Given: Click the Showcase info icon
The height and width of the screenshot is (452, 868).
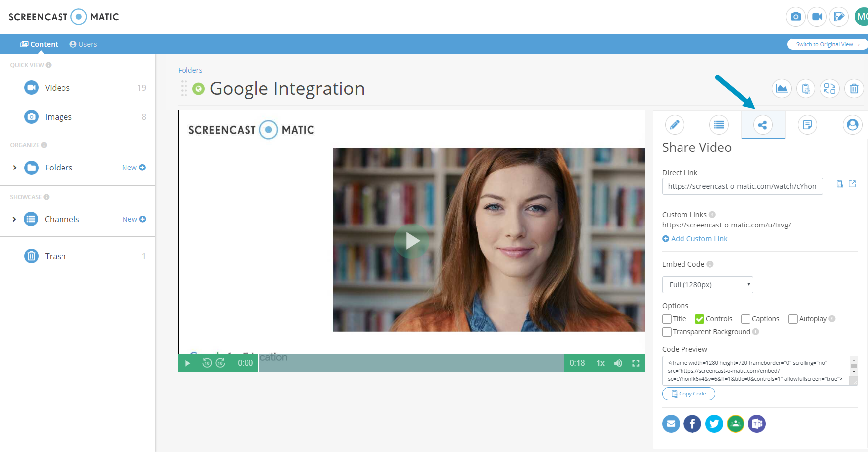Looking at the screenshot, I should coord(47,197).
